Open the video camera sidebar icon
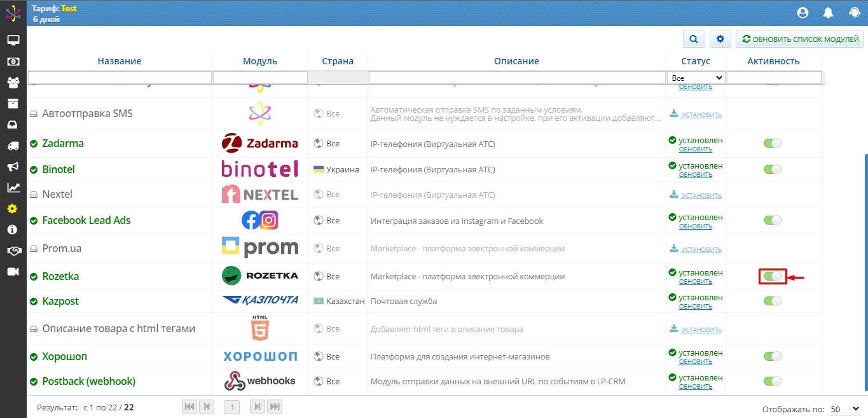Viewport: 868px width, 418px height. coord(13,272)
